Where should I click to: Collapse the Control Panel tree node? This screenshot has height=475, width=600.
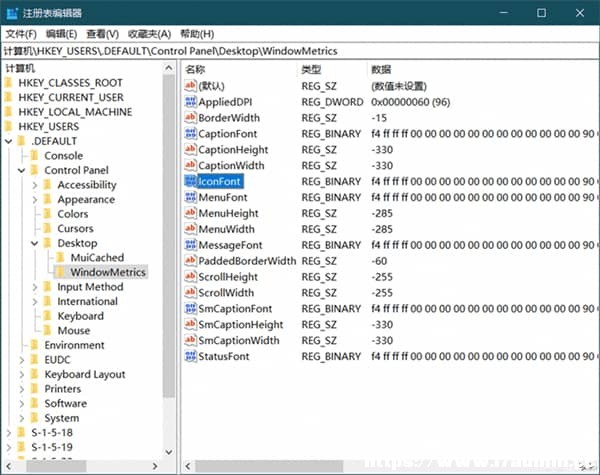[x=21, y=170]
